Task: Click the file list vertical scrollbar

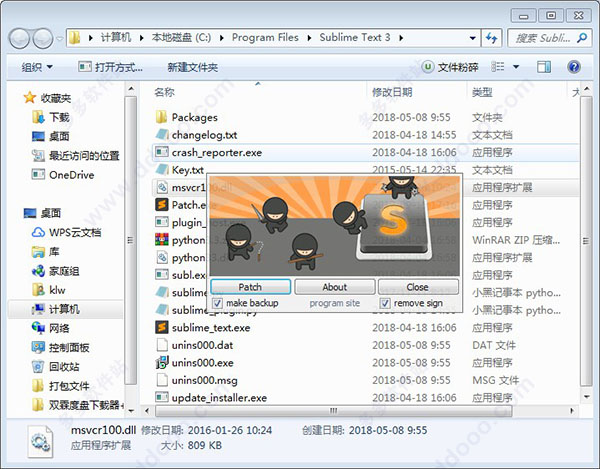Action: 586,241
